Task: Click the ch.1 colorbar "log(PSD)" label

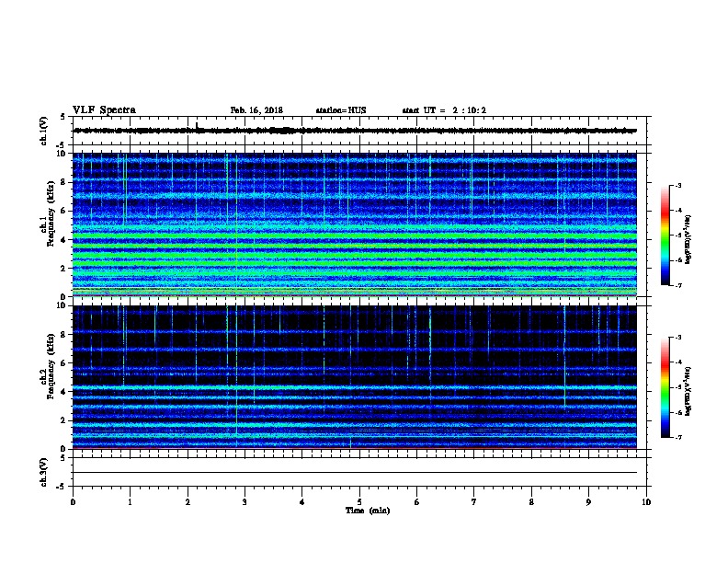Action: coord(688,239)
